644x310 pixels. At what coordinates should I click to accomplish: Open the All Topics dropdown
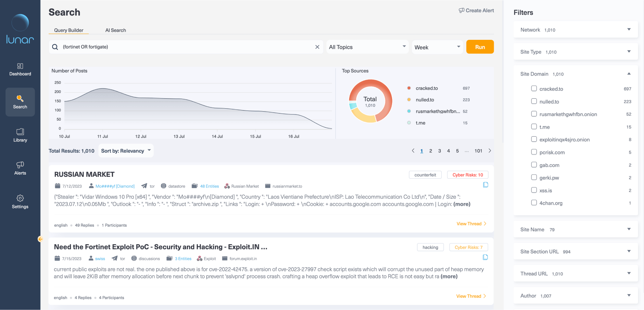[367, 47]
